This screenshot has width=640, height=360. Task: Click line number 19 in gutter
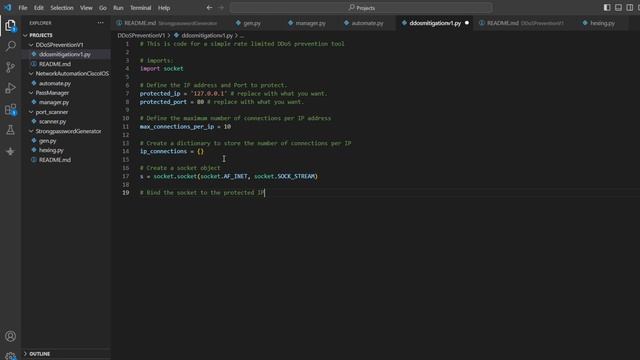(126, 193)
